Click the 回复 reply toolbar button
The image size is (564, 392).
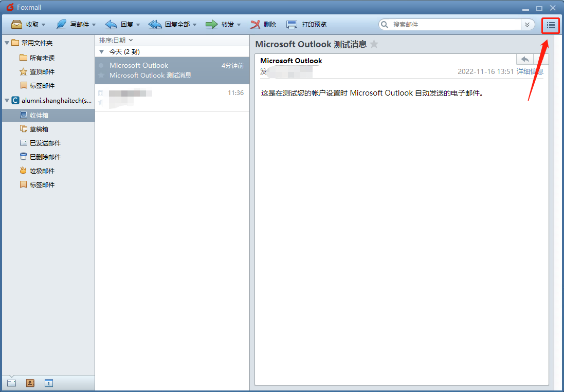tap(119, 25)
